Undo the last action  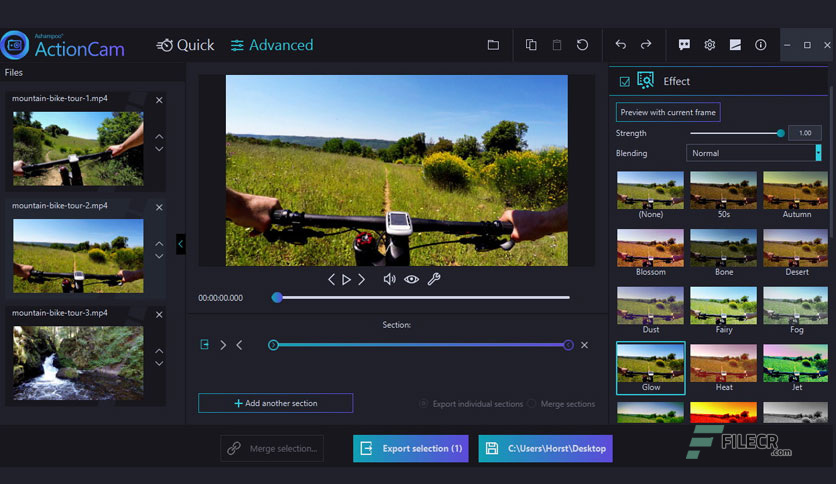(620, 45)
